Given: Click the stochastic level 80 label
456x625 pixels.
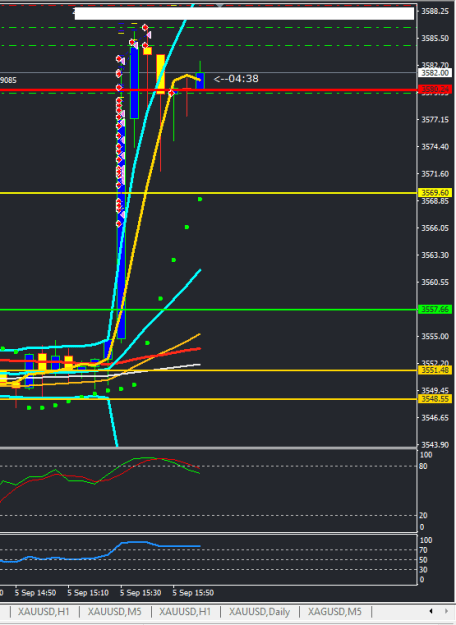Looking at the screenshot, I should pyautogui.click(x=423, y=466).
